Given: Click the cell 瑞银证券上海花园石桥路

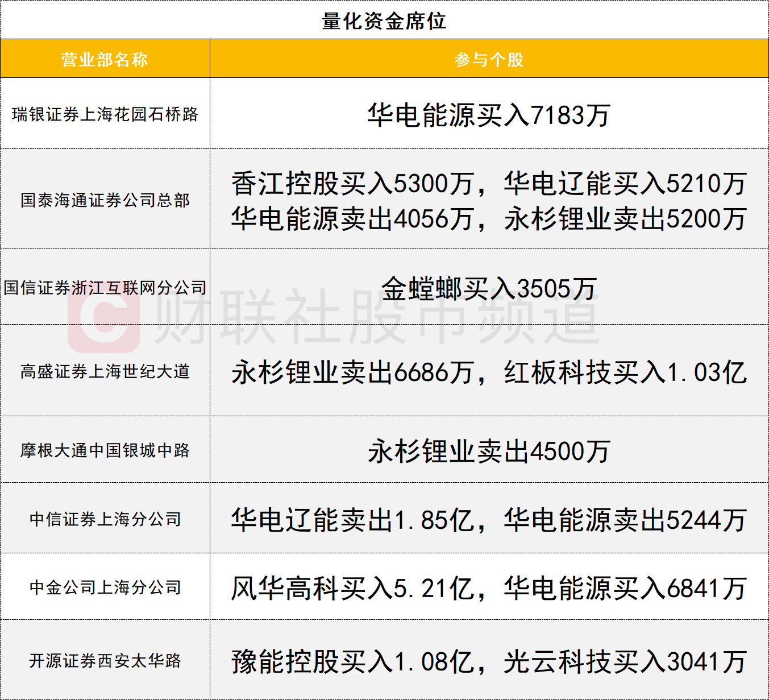Looking at the screenshot, I should coord(105,114).
